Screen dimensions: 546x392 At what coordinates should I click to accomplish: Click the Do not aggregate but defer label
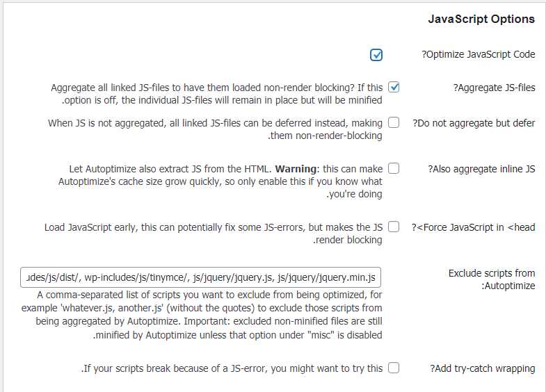[474, 123]
